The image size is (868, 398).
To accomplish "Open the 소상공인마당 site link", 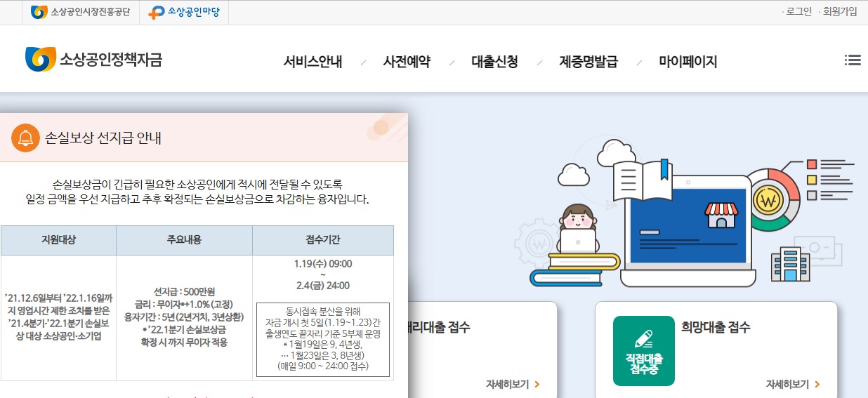I will [184, 12].
